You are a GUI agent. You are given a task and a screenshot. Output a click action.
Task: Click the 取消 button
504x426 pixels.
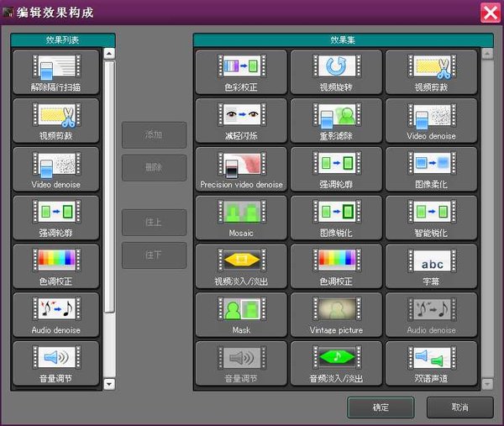[x=459, y=407]
